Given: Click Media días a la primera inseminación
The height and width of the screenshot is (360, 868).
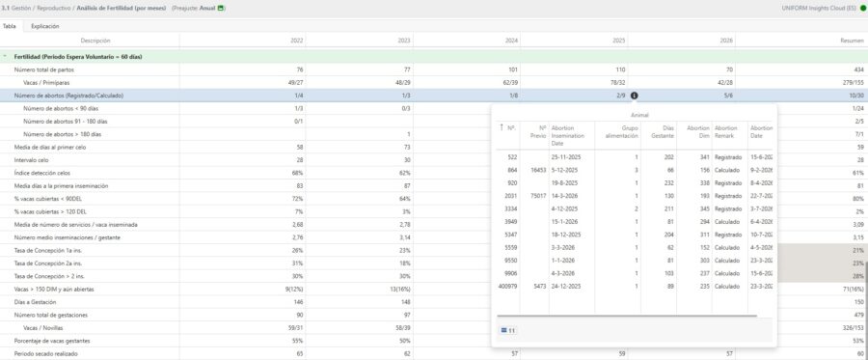Looking at the screenshot, I should 61,185.
